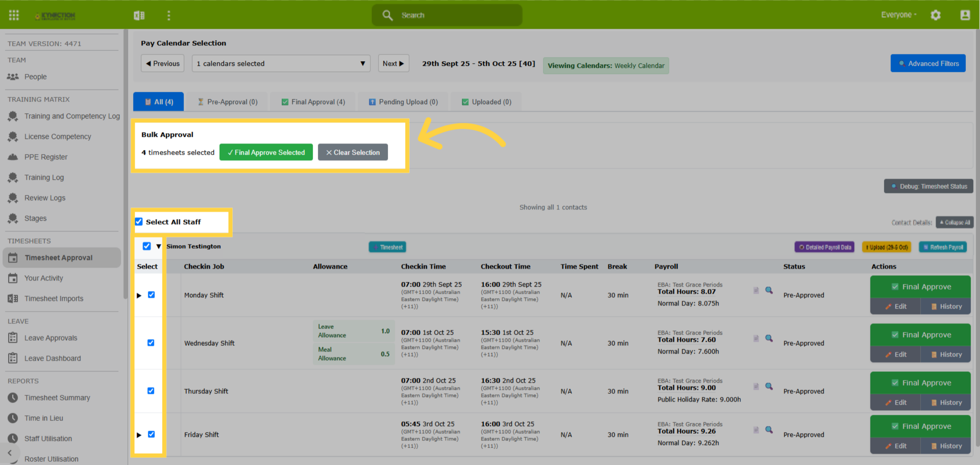Go to the Next pay period

point(394,63)
